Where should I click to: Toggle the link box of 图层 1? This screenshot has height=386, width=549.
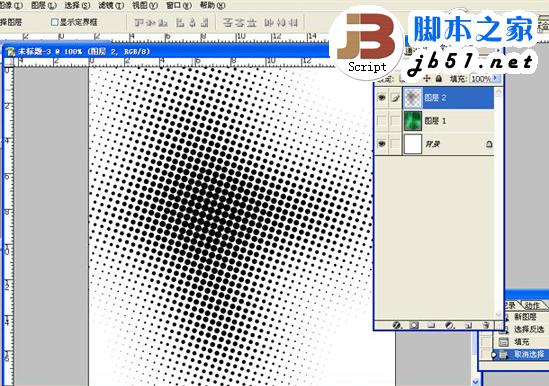395,121
